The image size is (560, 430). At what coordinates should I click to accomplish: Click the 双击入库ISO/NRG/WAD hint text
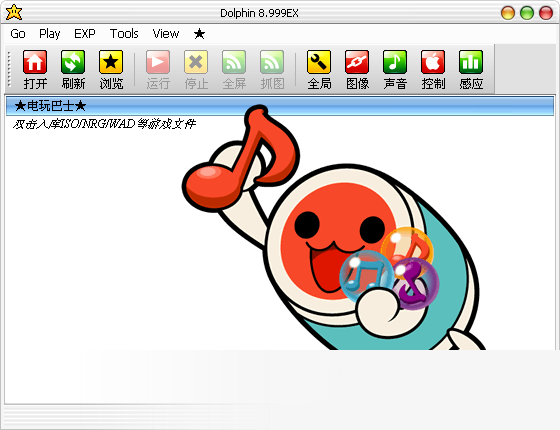click(x=104, y=124)
